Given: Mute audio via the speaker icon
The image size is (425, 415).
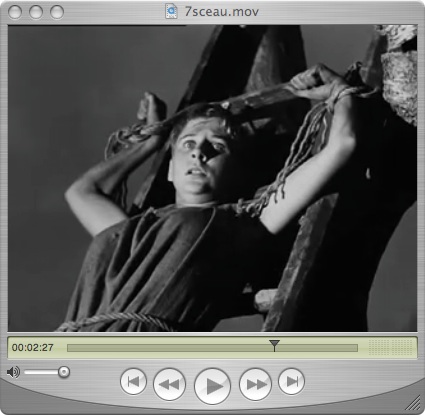Looking at the screenshot, I should [13, 372].
